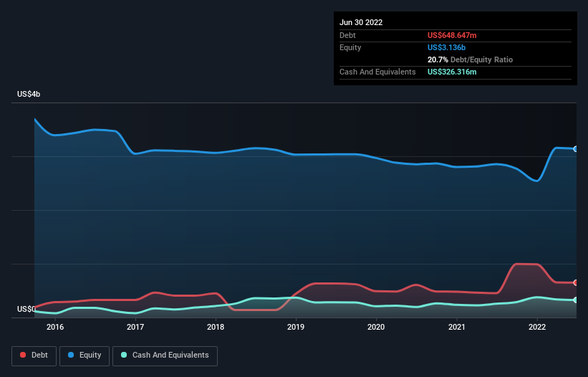Select the 2019 x-axis label
588x377 pixels.
coord(296,327)
